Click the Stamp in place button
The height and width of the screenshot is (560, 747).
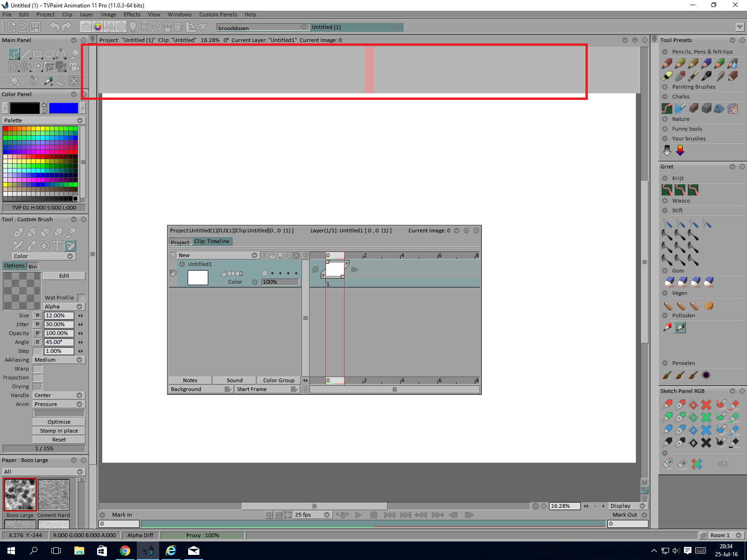pos(59,431)
